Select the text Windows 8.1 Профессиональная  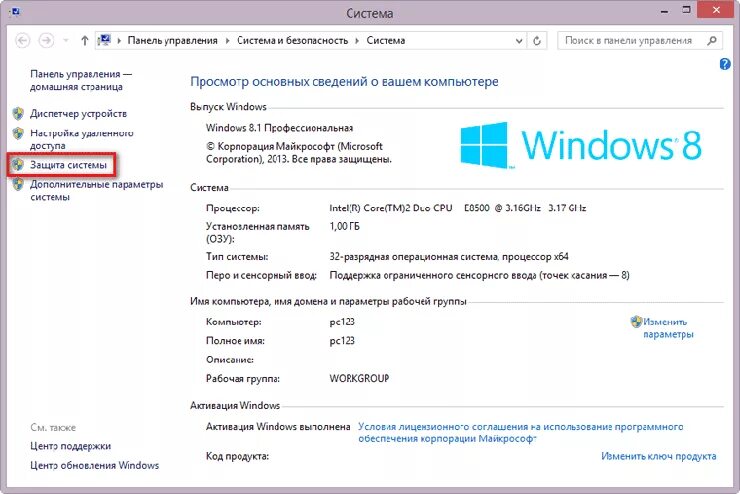click(x=279, y=128)
